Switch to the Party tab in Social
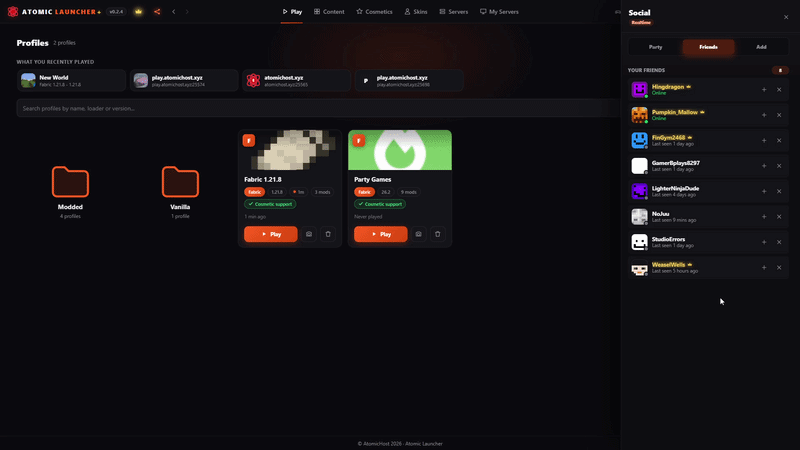The image size is (800, 450). (x=656, y=47)
